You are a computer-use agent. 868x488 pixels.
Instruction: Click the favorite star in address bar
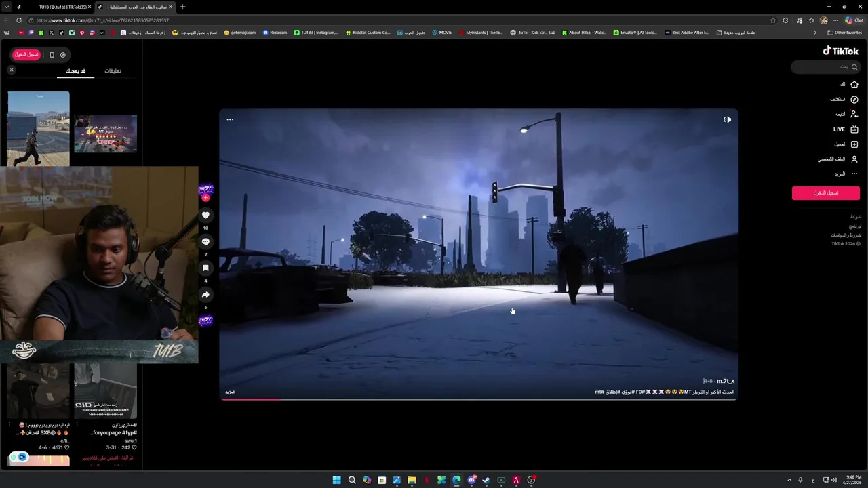[x=772, y=20]
